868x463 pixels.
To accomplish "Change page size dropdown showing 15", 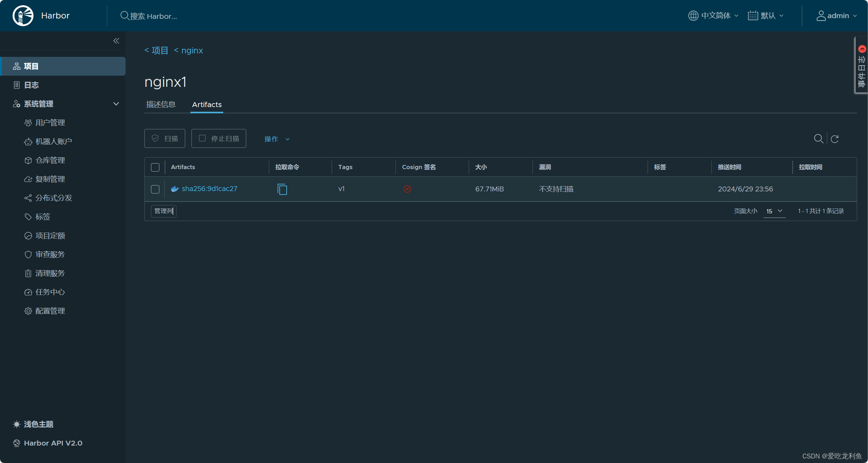I will [x=774, y=211].
